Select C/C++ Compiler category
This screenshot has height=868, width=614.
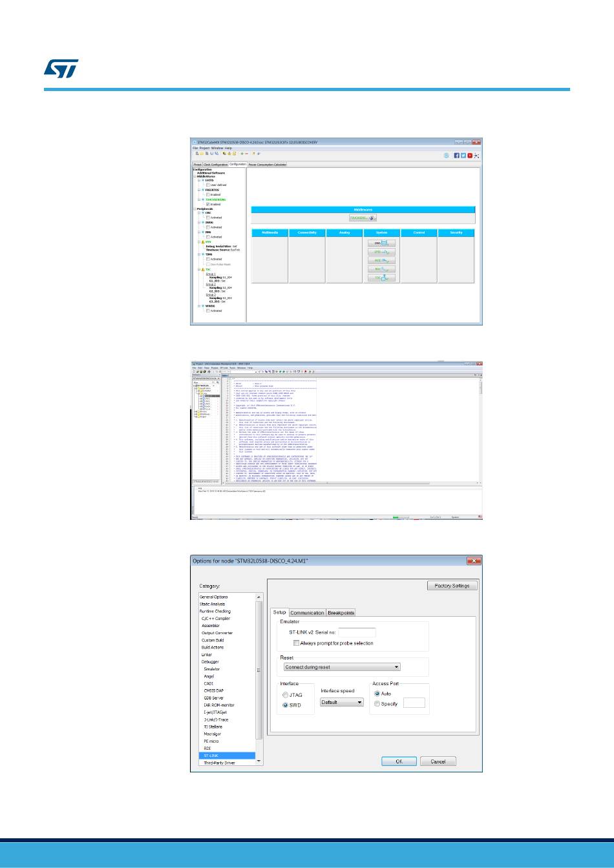pyautogui.click(x=216, y=618)
